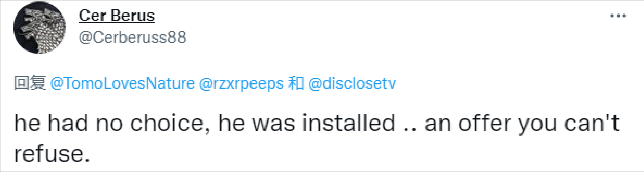Open the @TomoLovesNature mention
The image size is (644, 172).
(x=122, y=83)
